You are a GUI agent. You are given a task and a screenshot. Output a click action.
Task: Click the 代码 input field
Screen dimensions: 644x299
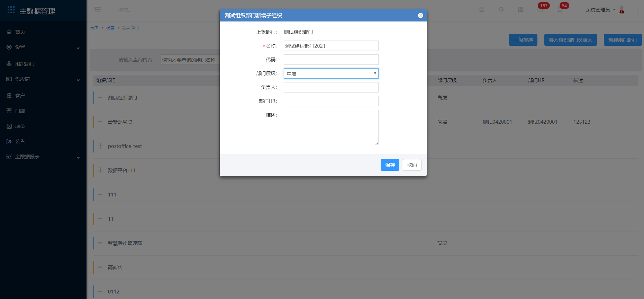click(331, 60)
